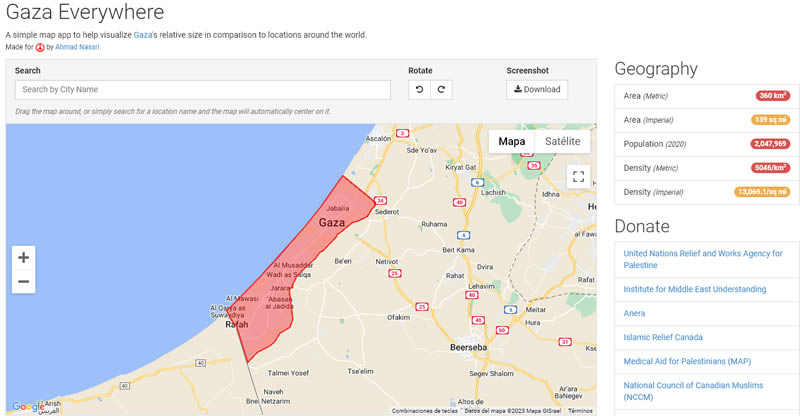This screenshot has height=416, width=800.
Task: Click route 3 shield near Ascalón
Action: 403,133
